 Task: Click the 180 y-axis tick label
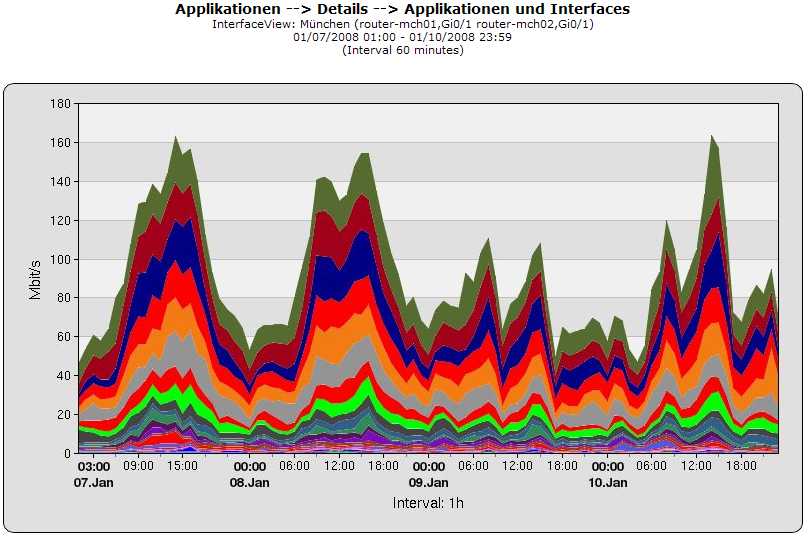click(x=59, y=104)
